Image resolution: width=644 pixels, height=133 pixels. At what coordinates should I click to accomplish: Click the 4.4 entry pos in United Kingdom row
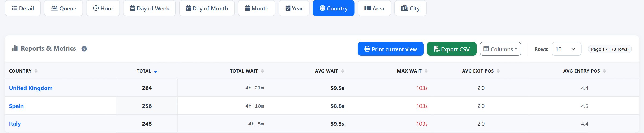click(x=584, y=88)
